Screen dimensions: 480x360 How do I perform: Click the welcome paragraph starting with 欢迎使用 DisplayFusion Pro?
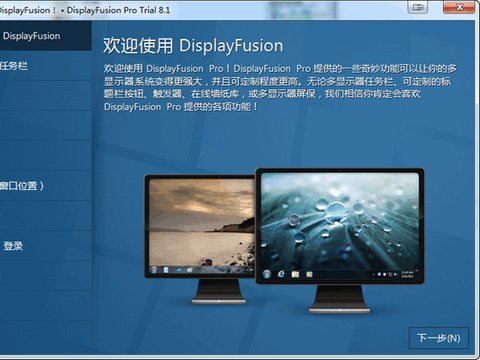tap(280, 88)
